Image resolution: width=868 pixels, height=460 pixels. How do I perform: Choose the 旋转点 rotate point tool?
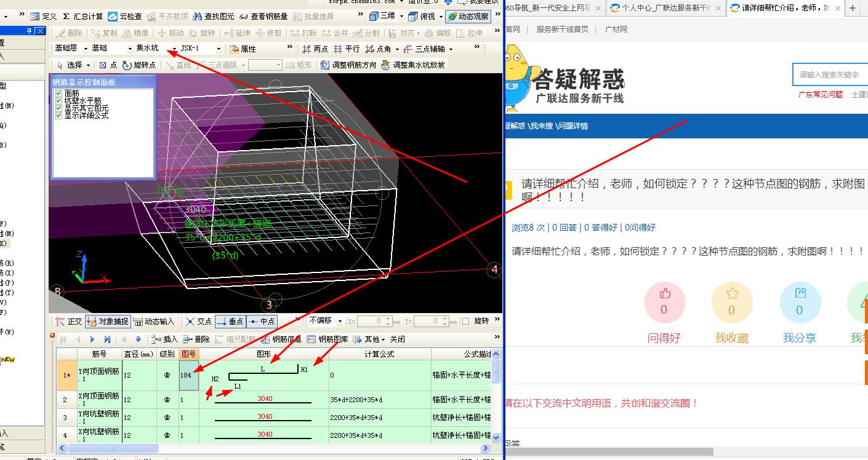[x=139, y=65]
